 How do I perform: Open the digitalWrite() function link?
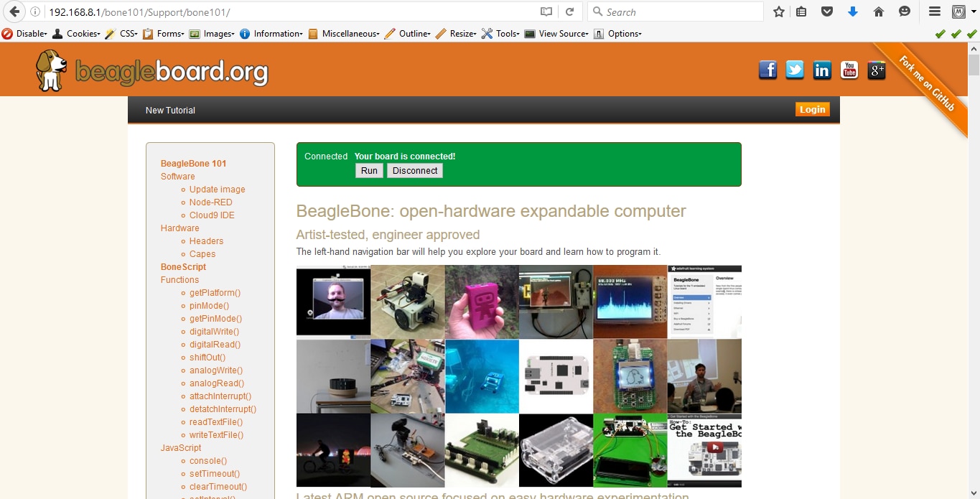pyautogui.click(x=214, y=332)
